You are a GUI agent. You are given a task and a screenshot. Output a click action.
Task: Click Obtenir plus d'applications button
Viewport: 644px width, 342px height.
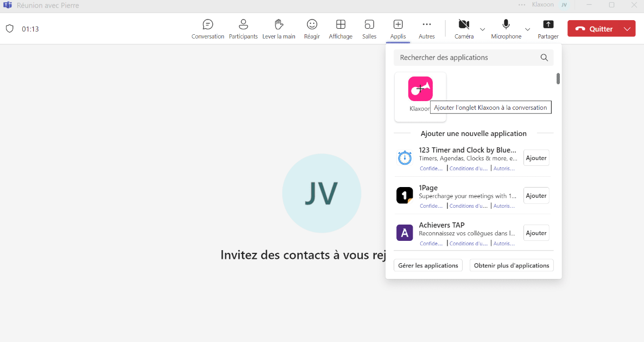click(512, 265)
